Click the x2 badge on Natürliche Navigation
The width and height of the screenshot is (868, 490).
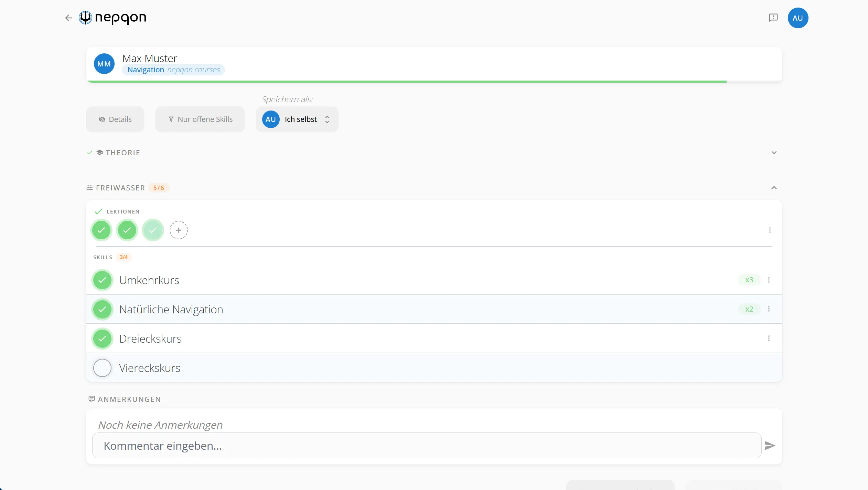point(749,309)
